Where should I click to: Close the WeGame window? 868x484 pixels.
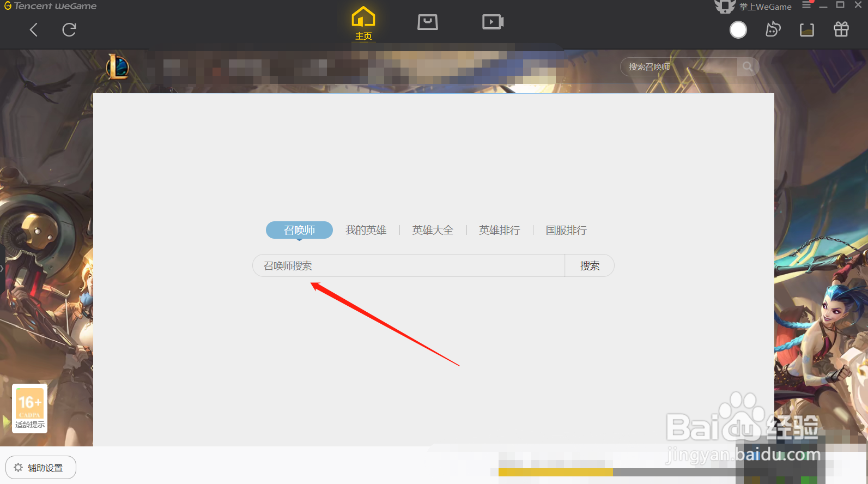[858, 5]
